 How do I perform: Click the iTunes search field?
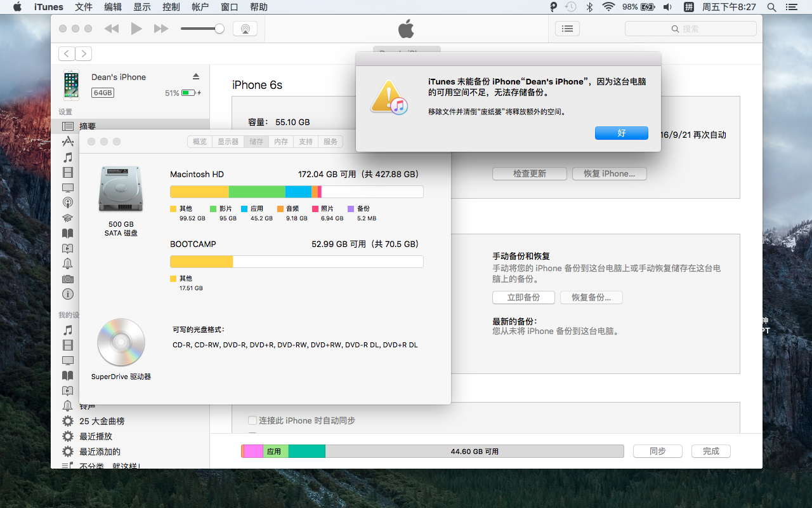690,29
